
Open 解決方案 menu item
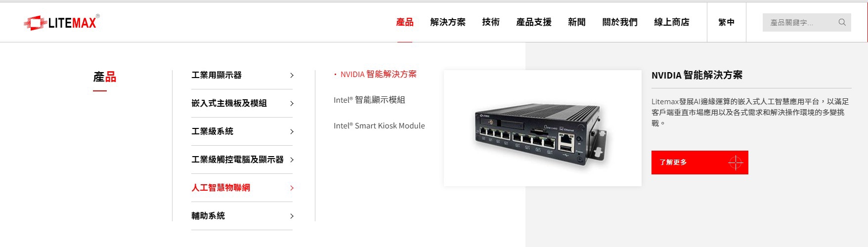pyautogui.click(x=448, y=22)
